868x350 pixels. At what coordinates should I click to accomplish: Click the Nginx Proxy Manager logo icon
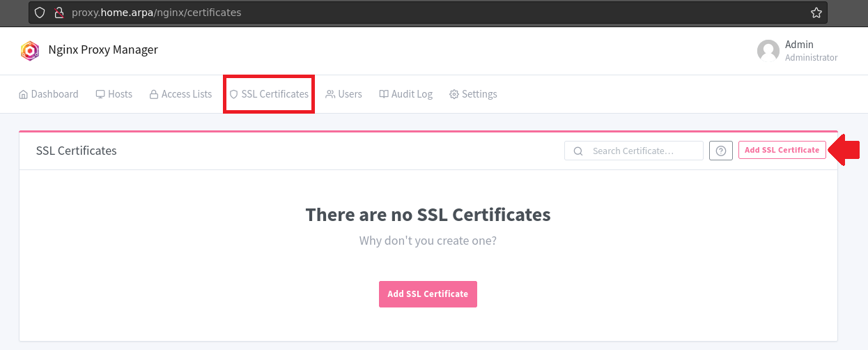coord(30,50)
